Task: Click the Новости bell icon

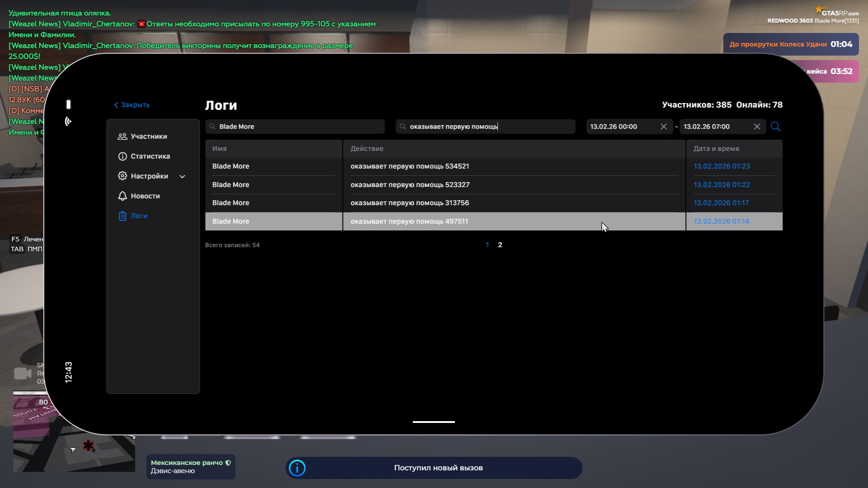Action: (123, 196)
